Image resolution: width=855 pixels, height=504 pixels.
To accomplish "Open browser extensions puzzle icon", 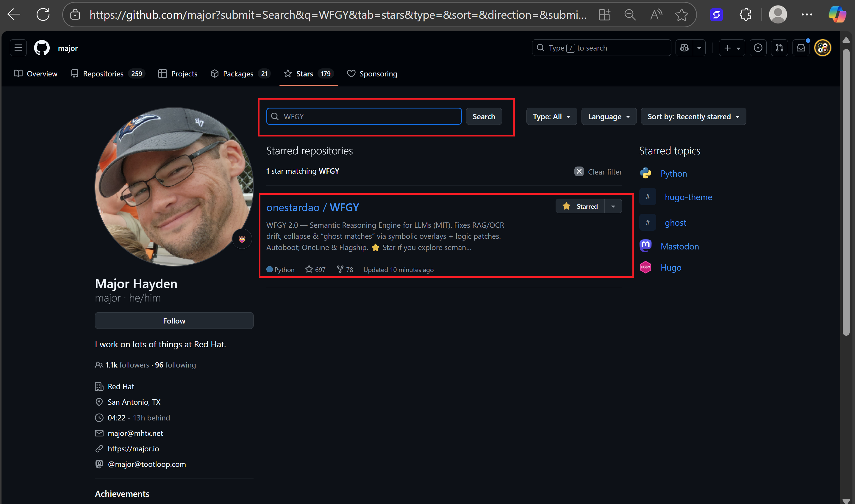I will pos(745,15).
